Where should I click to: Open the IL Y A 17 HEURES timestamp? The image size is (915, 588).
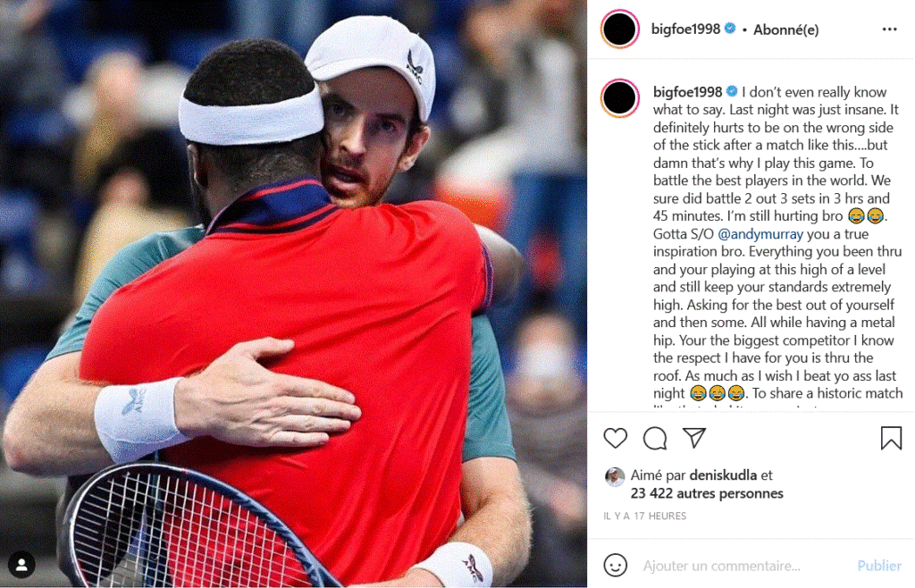645,516
